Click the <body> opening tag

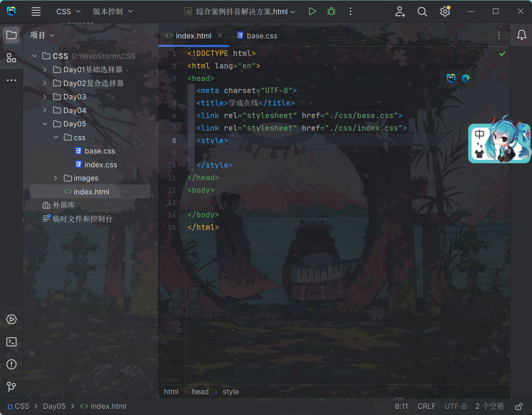click(201, 190)
